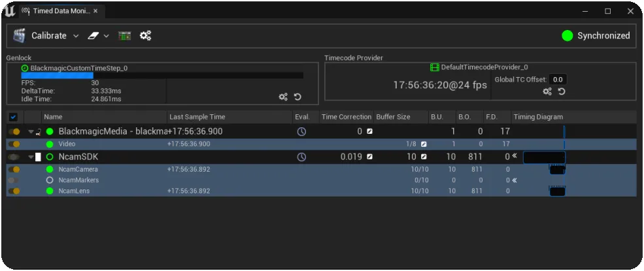This screenshot has width=644, height=271.
Task: Toggle the NcamMarkers enable switch
Action: pos(13,180)
